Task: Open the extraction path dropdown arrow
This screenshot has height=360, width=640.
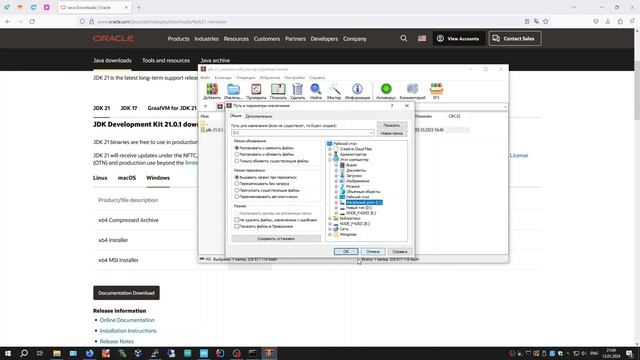Action: click(x=371, y=133)
